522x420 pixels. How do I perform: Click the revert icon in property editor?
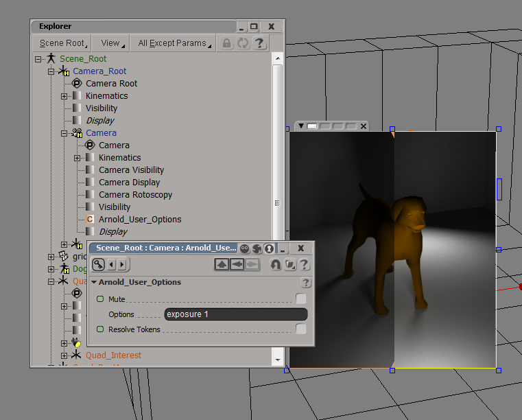(x=275, y=264)
